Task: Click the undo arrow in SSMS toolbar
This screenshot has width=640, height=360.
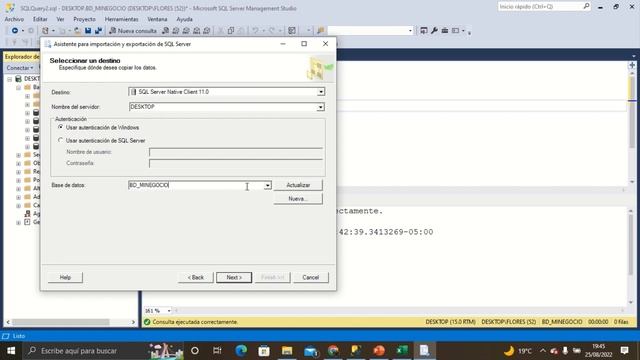Action: 255,31
